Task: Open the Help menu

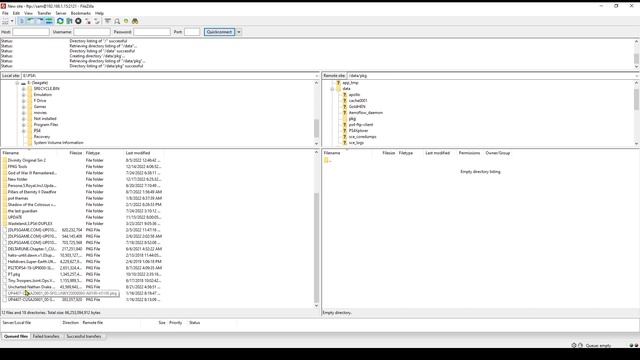Action: click(x=99, y=13)
